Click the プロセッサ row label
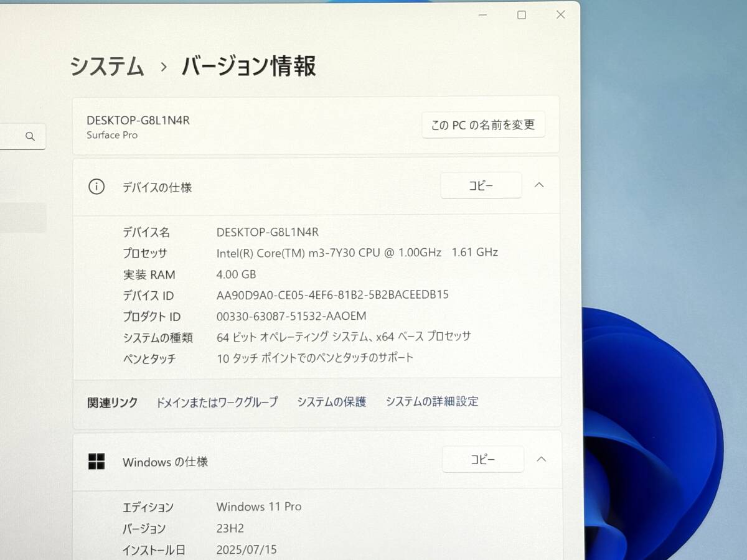Screen dimensions: 747x560 pyautogui.click(x=145, y=253)
